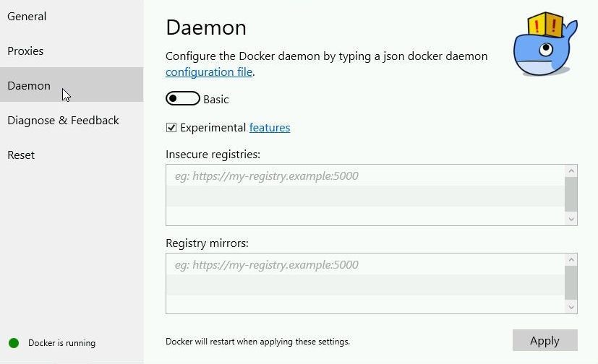This screenshot has width=598, height=364.
Task: Toggle the Basic mode switch
Action: [183, 99]
